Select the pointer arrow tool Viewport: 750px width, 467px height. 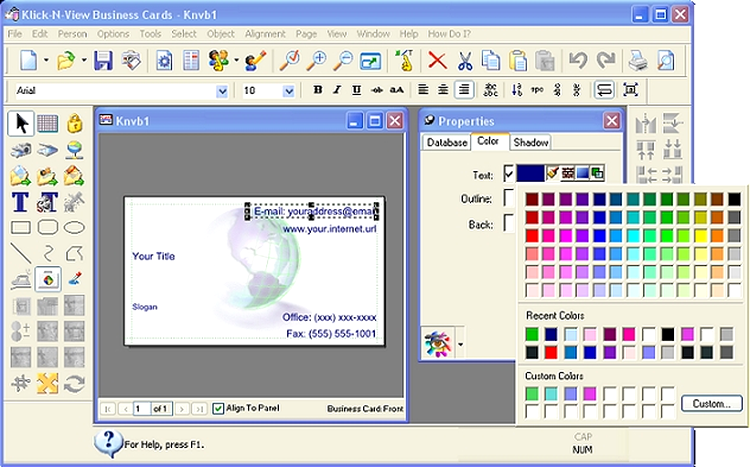point(21,123)
